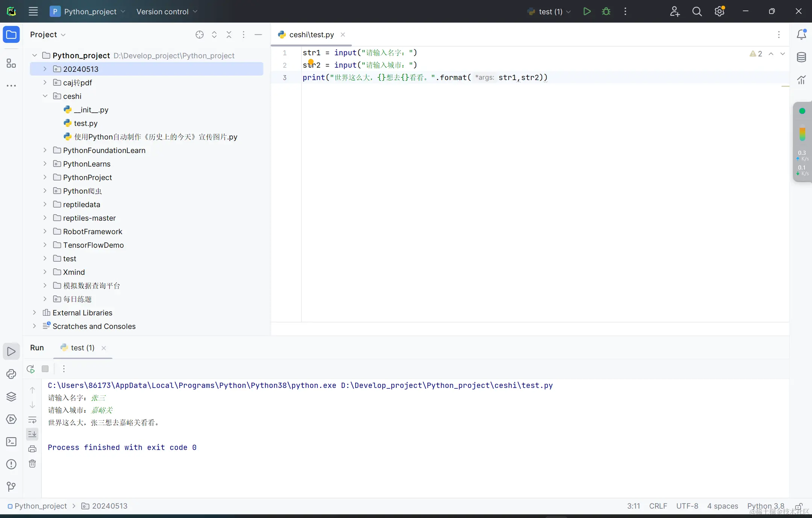812x518 pixels.
Task: Open the Python Console tool window
Action: pyautogui.click(x=11, y=374)
